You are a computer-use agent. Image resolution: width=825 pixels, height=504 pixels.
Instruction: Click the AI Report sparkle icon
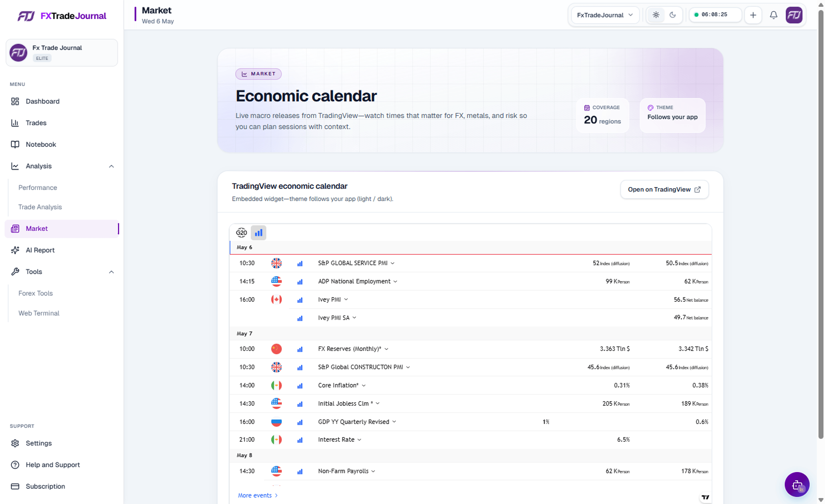click(15, 250)
